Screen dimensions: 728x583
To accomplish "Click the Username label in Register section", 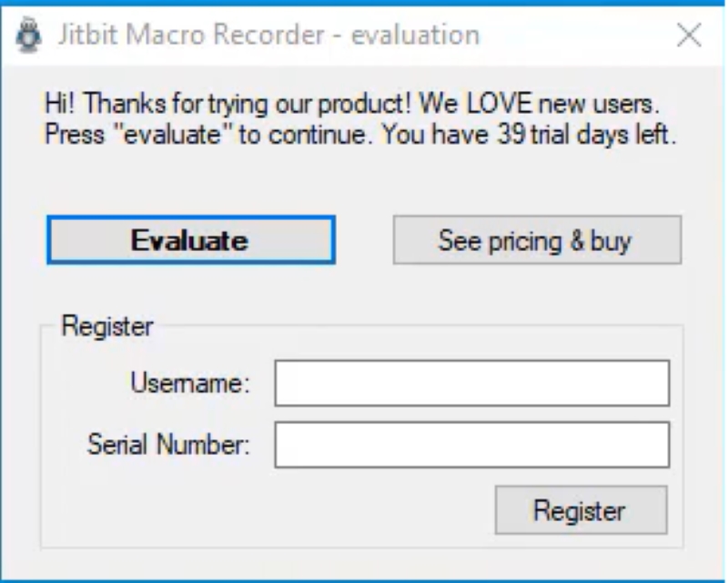I will (193, 383).
